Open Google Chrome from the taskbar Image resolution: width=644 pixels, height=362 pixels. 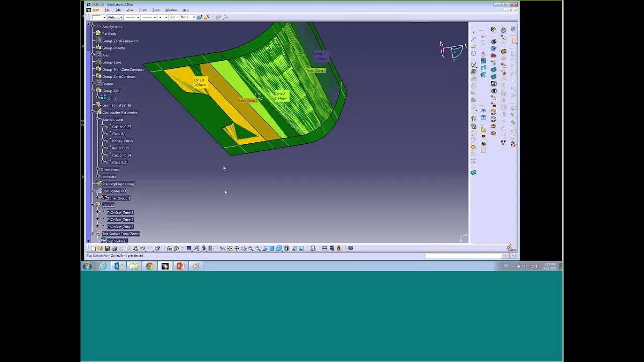[x=149, y=266]
